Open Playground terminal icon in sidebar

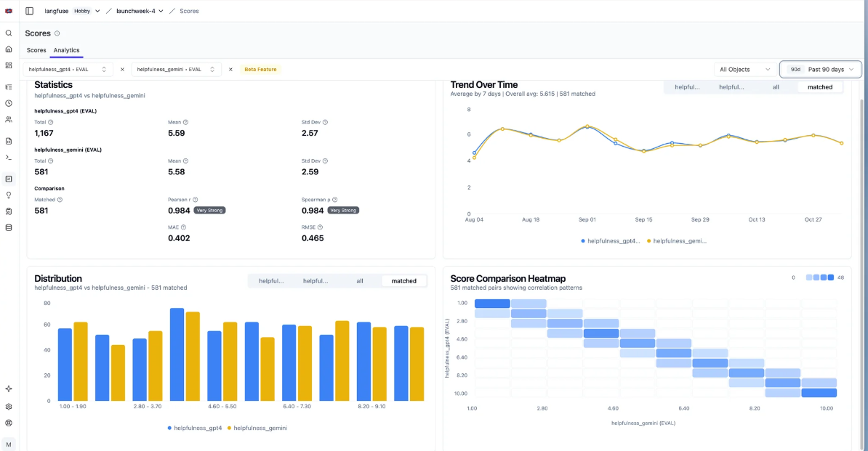(9, 158)
